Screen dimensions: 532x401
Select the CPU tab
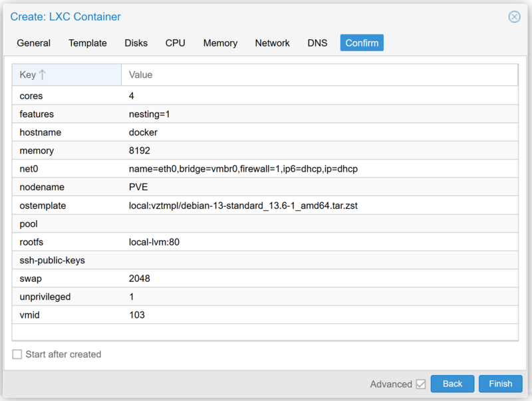(x=175, y=43)
